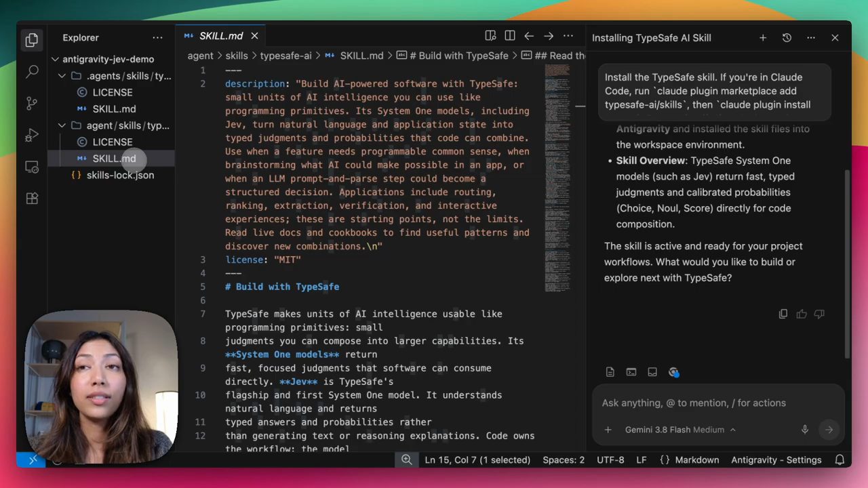
Task: Open the Explorer view in the activity bar
Action: [32, 40]
